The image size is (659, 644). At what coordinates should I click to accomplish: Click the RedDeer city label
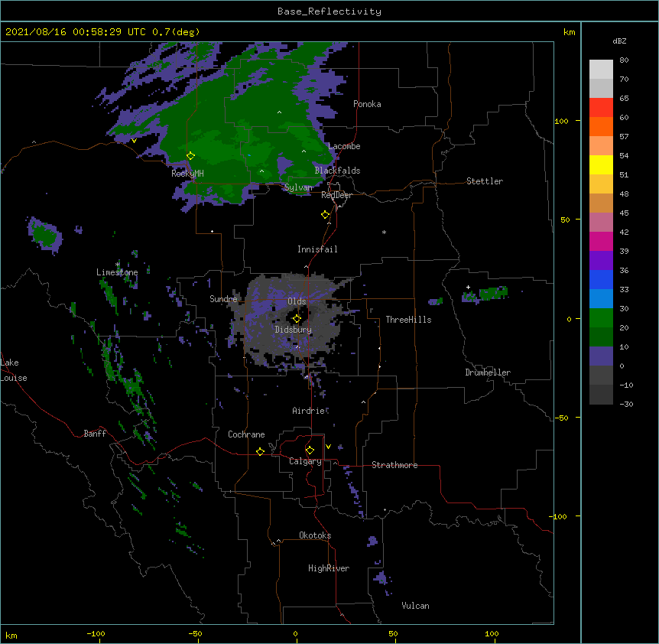336,195
